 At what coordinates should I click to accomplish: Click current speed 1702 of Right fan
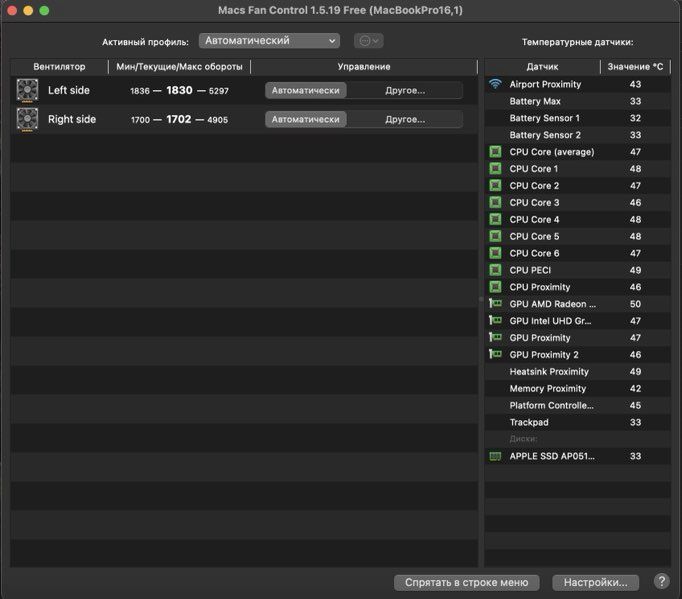click(179, 119)
